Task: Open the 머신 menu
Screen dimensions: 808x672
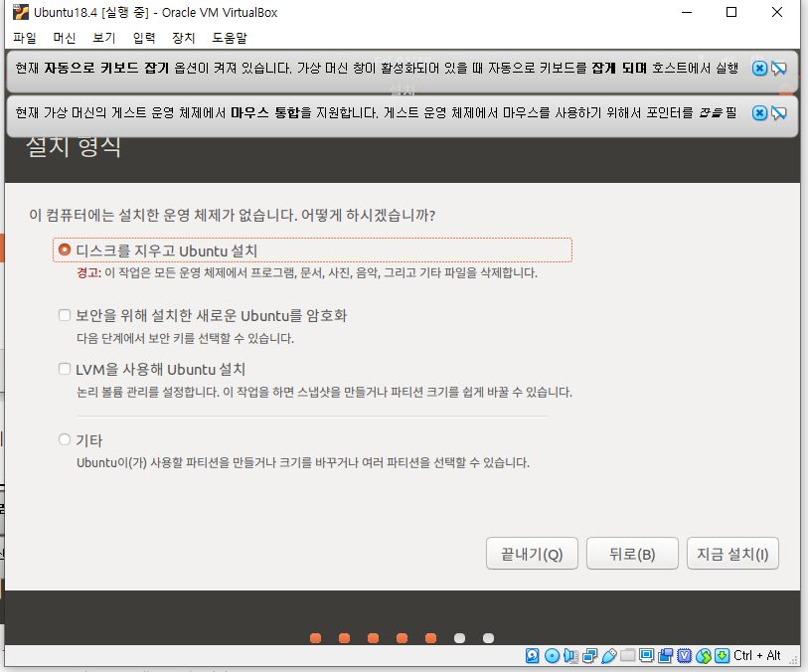Action: [65, 38]
